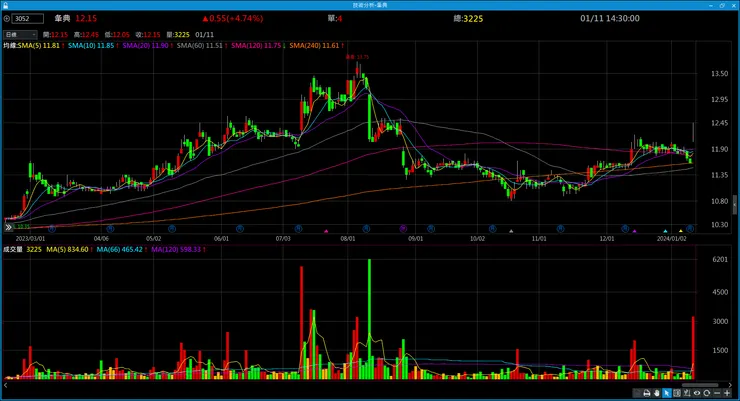Expand the double-chevron button at chart's left
Image resolution: width=740 pixels, height=401 pixels.
(x=8, y=227)
